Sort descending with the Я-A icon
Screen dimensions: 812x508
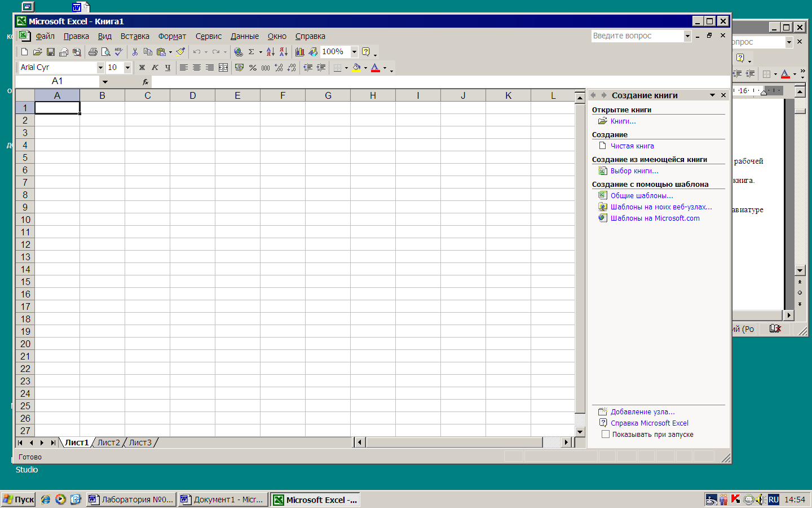284,52
